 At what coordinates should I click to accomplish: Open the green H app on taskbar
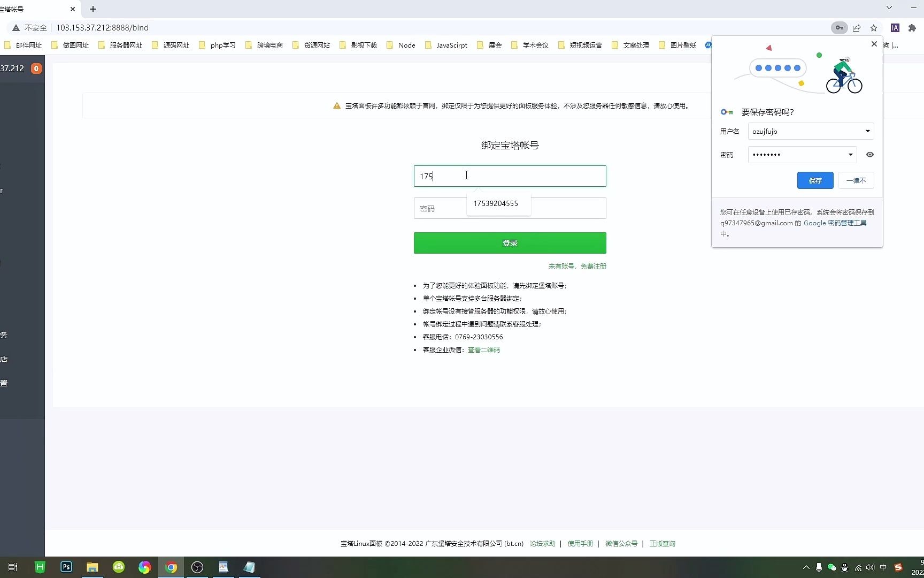point(40,567)
